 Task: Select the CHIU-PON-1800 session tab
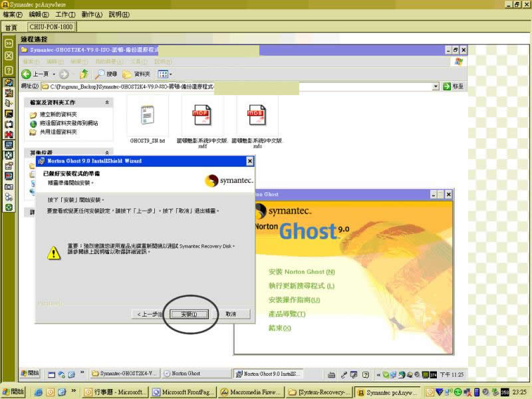pyautogui.click(x=51, y=27)
